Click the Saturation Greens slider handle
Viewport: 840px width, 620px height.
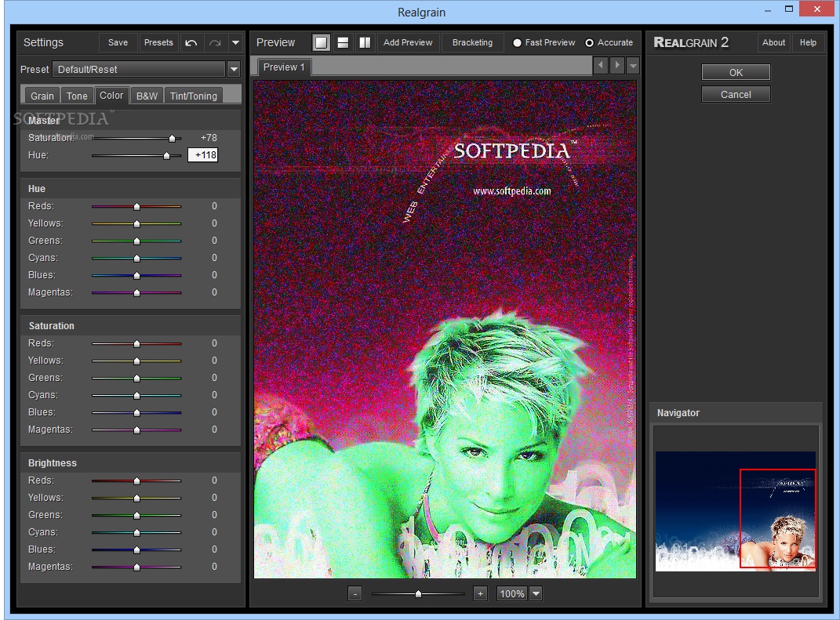coord(136,378)
